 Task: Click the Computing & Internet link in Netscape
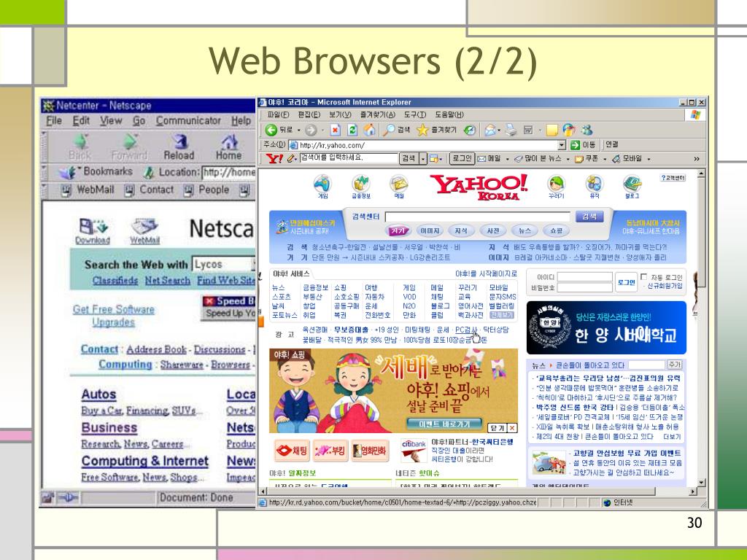(x=145, y=461)
